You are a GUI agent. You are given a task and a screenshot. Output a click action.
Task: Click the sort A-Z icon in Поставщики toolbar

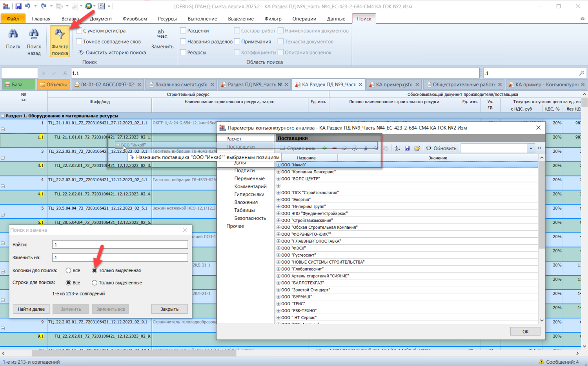click(397, 148)
